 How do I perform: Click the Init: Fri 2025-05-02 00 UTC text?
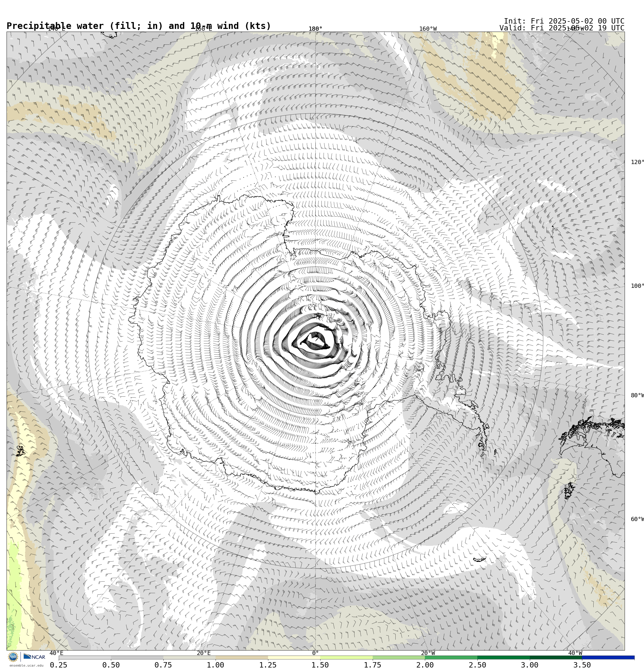[x=564, y=21]
